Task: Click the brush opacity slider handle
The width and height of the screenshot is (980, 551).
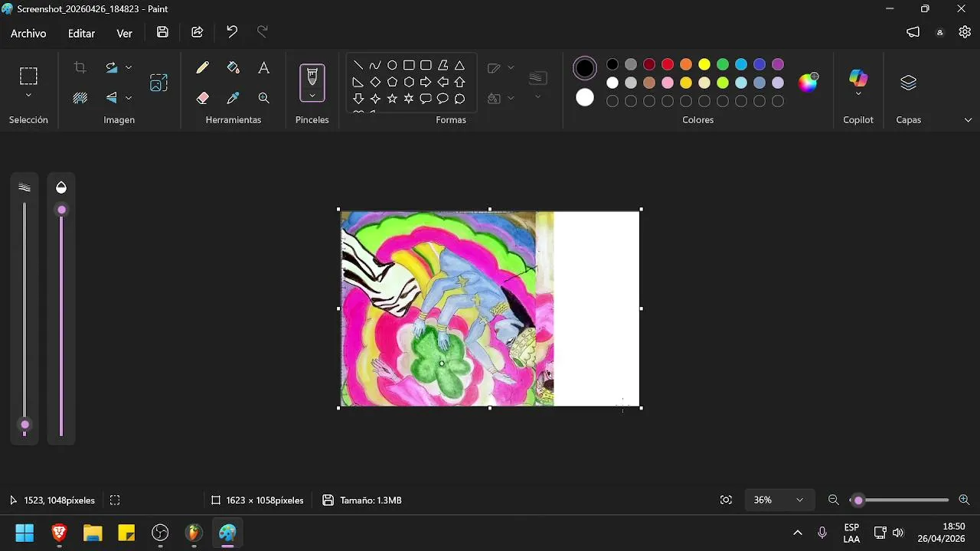Action: 61,210
